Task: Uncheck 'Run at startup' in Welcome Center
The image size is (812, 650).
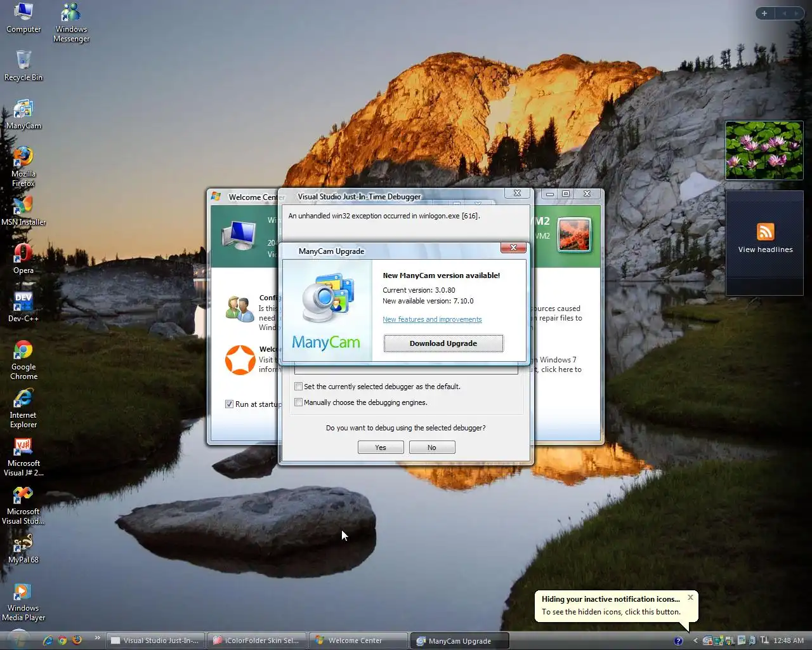Action: pyautogui.click(x=229, y=404)
